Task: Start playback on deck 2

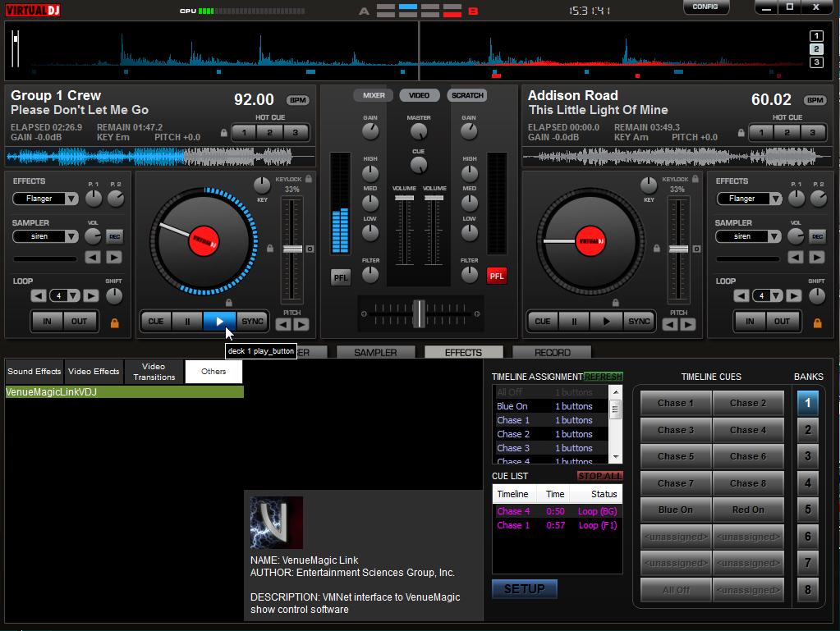Action: (606, 321)
